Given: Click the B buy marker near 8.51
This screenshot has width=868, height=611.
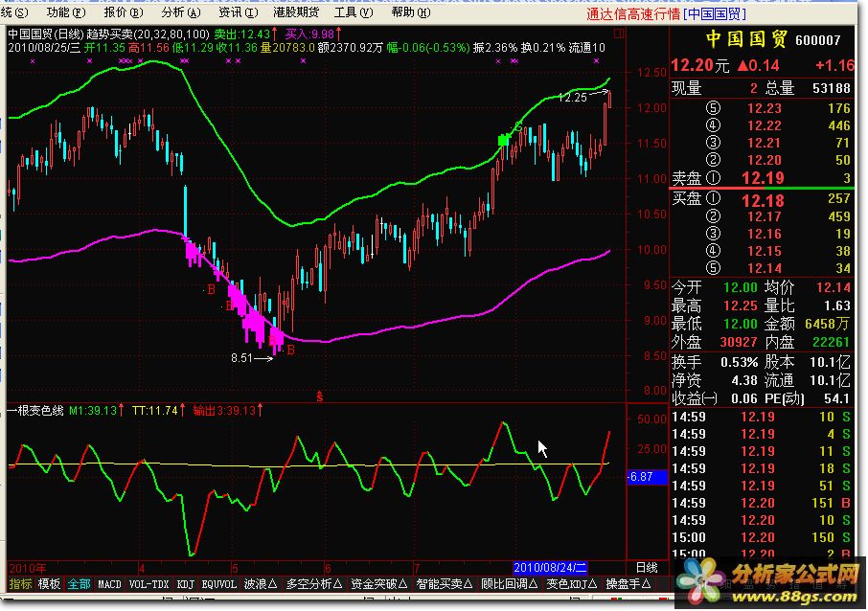Looking at the screenshot, I should tap(290, 351).
